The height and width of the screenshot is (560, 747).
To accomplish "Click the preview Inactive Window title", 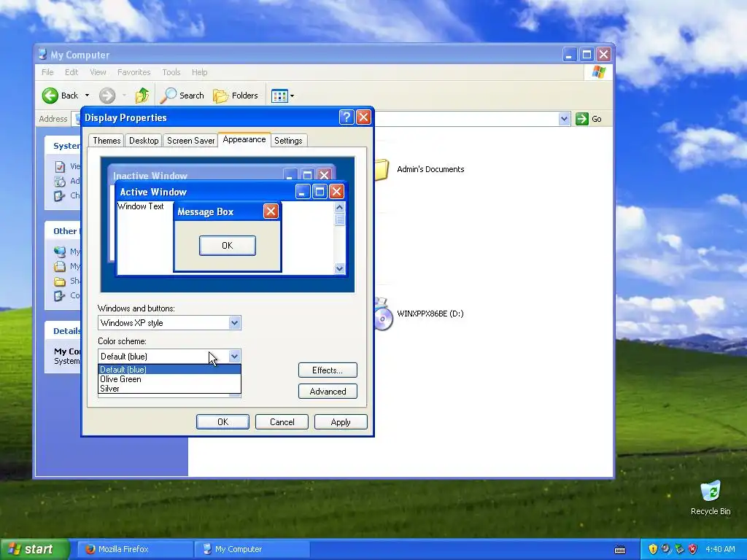I will (x=150, y=176).
